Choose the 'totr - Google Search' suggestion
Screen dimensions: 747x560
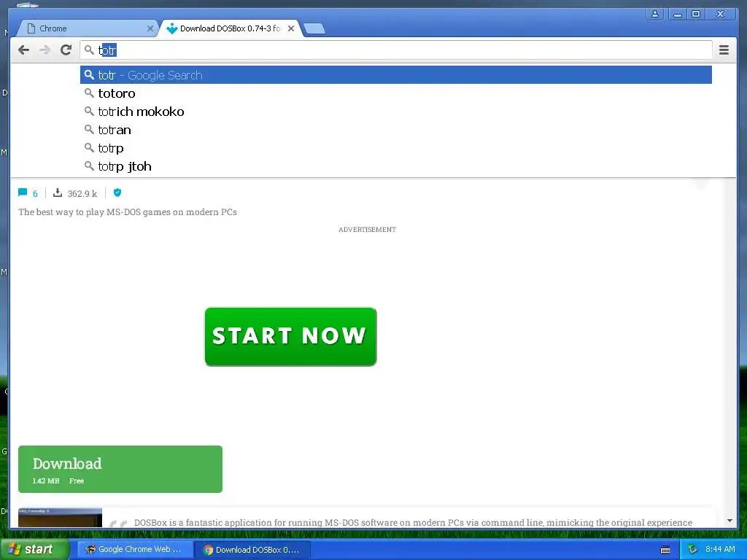(396, 75)
